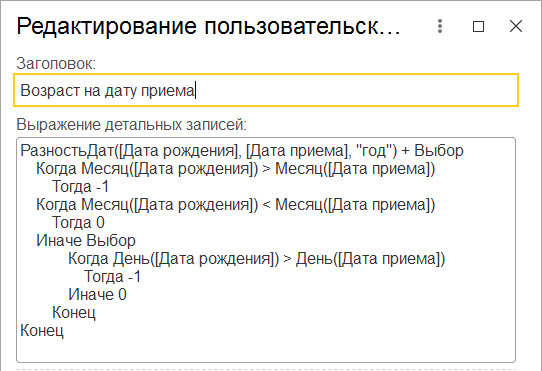Place cursor on 'РазностьДат' function name

pyautogui.click(x=67, y=150)
